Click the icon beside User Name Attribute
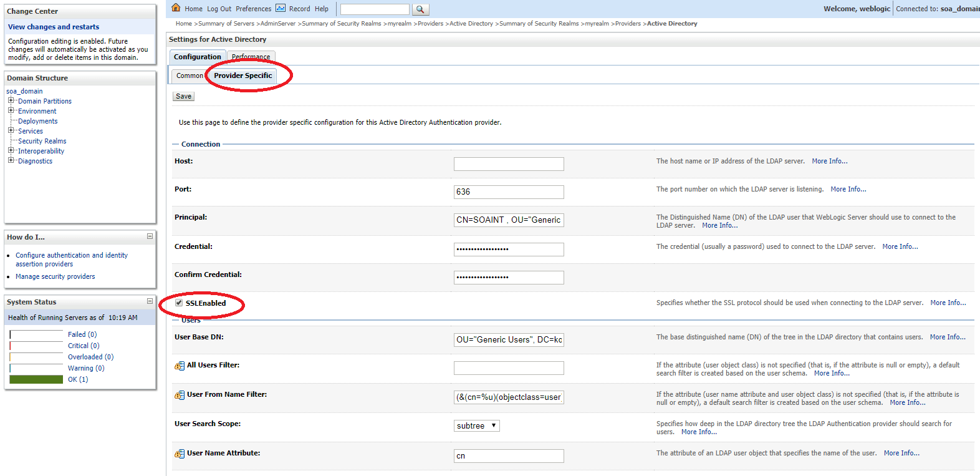This screenshot has height=476, width=980. 180,454
